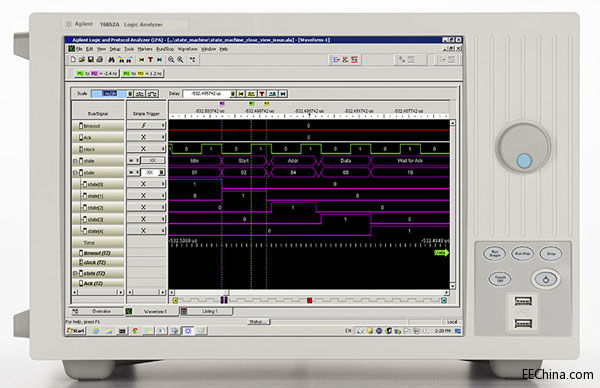Click the M1 to M2 marker measurement button

(97, 73)
